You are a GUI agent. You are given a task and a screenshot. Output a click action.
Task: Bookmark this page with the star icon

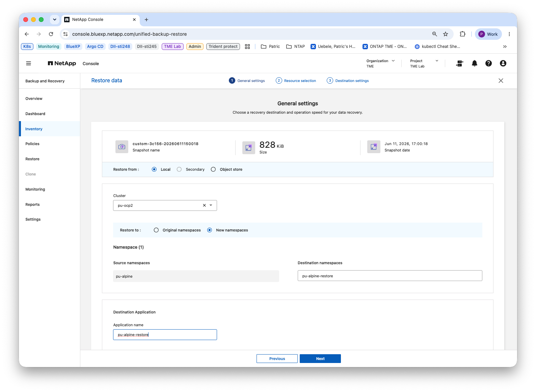pos(446,34)
